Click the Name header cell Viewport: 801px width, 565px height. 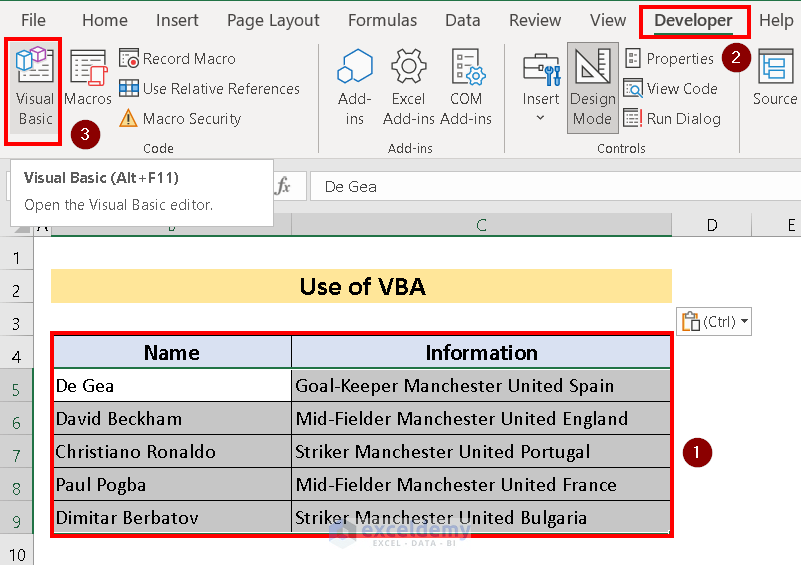point(172,352)
